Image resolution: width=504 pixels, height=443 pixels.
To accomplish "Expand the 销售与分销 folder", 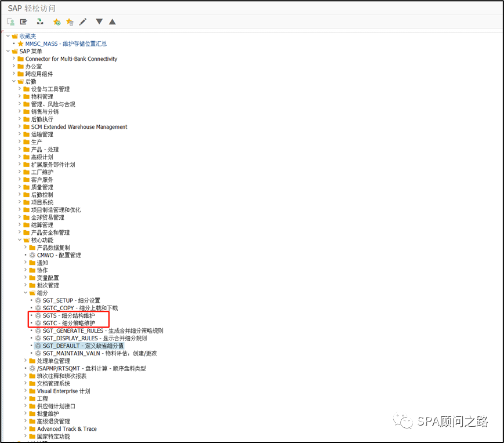I will (x=20, y=111).
